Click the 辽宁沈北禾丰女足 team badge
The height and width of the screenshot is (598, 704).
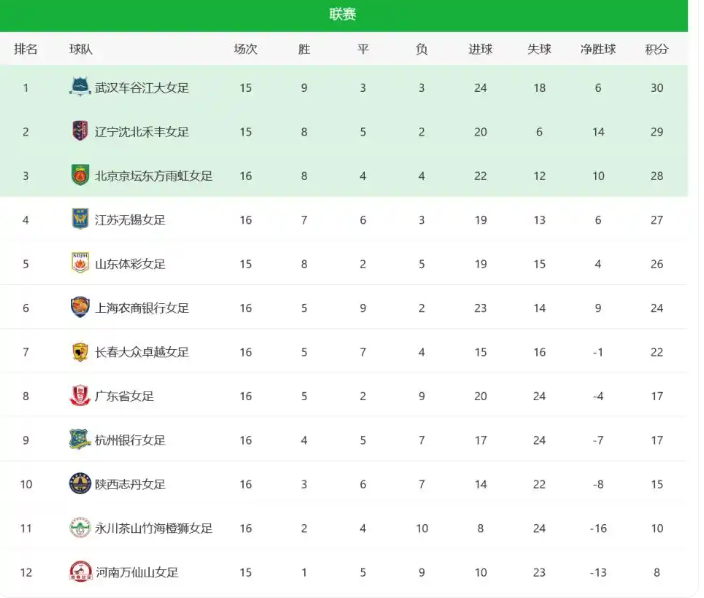(x=79, y=131)
